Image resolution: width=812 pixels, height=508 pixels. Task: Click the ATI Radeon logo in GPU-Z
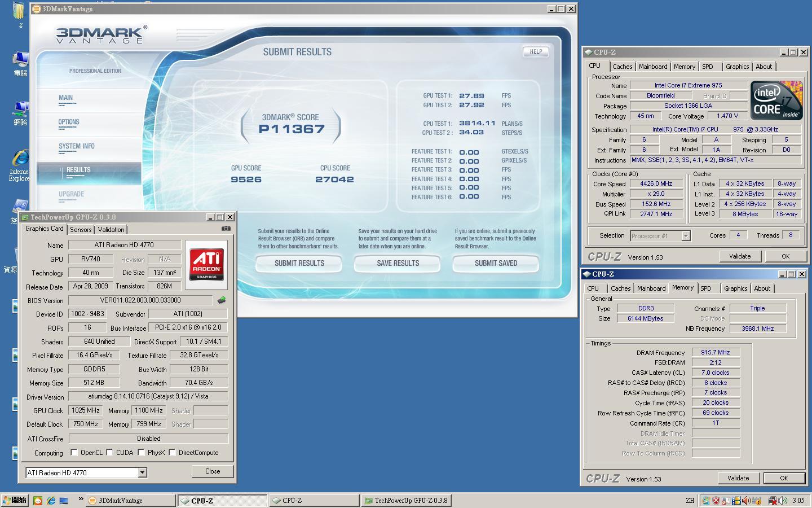[206, 265]
